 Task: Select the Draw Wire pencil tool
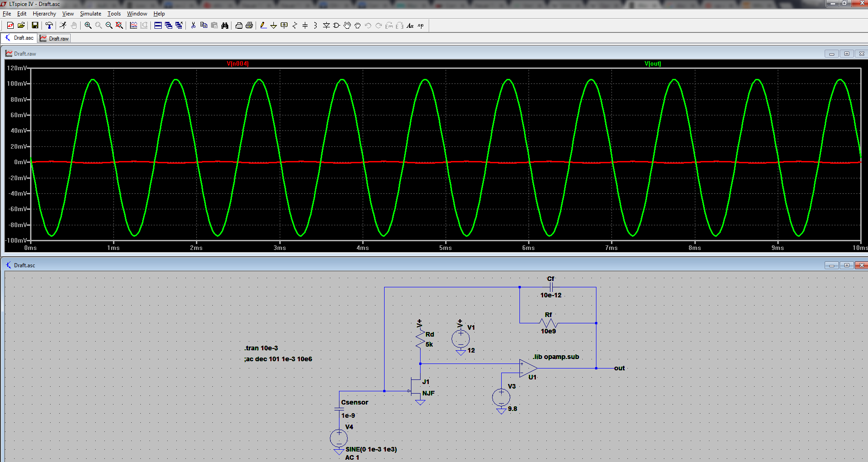tap(263, 26)
